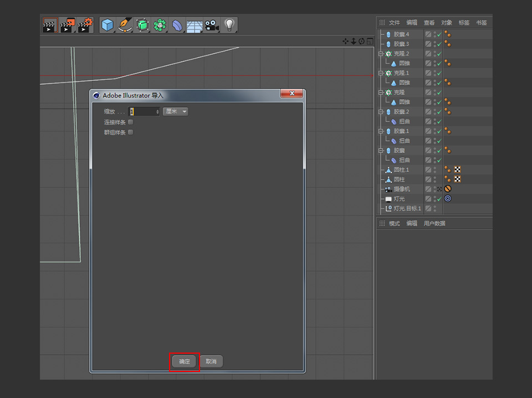Image resolution: width=532 pixels, height=398 pixels.
Task: Select the Bend deformer icon
Action: click(x=177, y=25)
